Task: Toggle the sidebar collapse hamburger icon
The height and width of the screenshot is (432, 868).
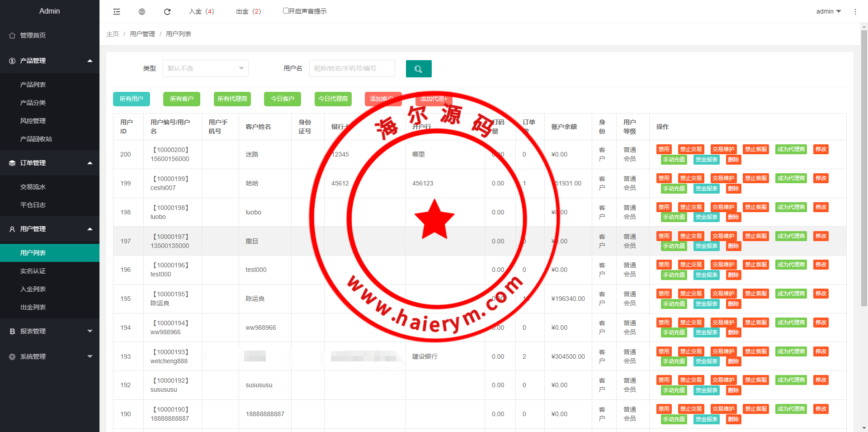Action: (x=117, y=12)
